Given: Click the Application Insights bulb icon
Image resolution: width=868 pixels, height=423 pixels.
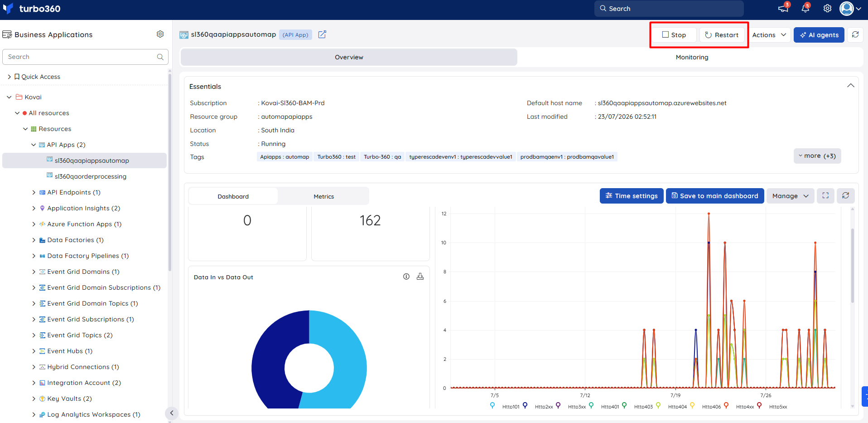Looking at the screenshot, I should tap(42, 208).
